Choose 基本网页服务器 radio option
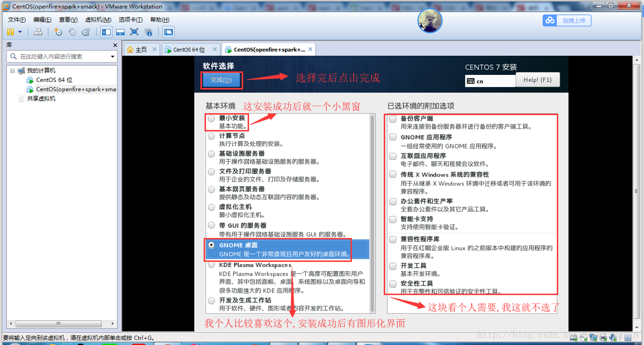 point(211,190)
